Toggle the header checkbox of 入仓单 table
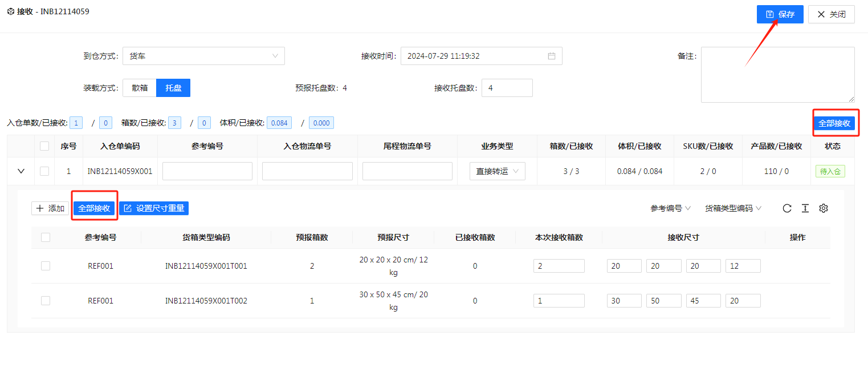 tap(44, 146)
